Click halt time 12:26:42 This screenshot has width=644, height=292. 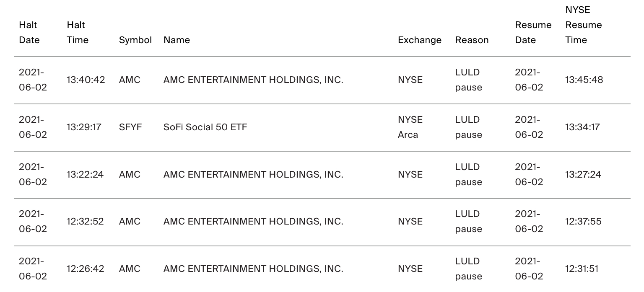(x=85, y=269)
